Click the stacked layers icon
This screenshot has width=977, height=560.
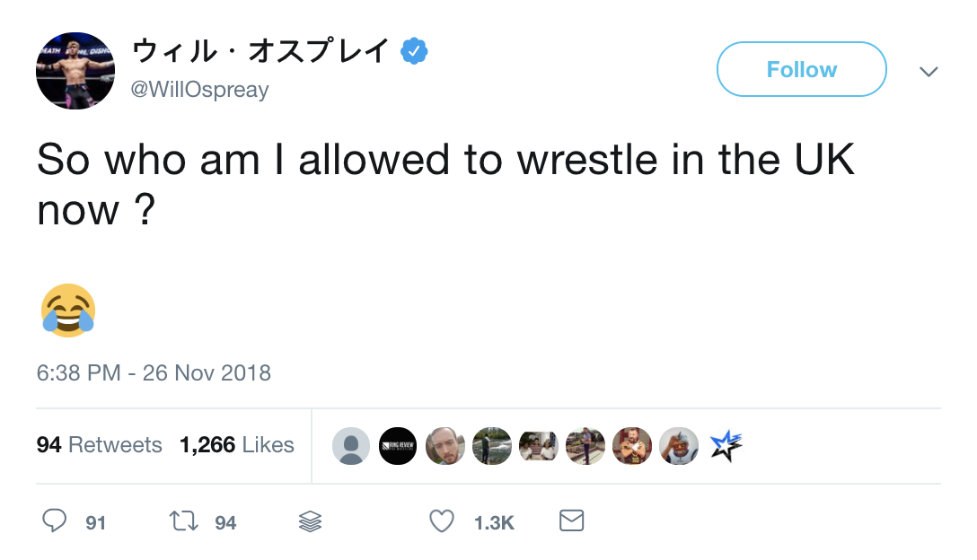pos(310,521)
